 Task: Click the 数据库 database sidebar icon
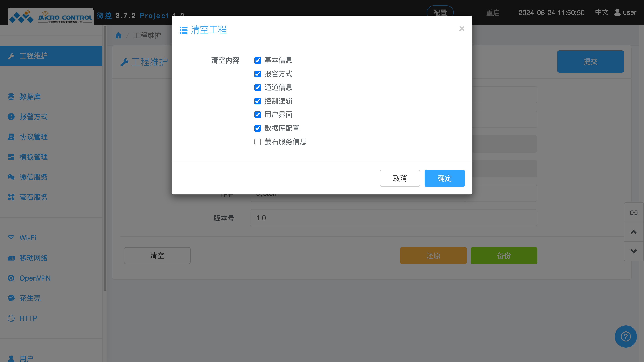click(x=11, y=97)
